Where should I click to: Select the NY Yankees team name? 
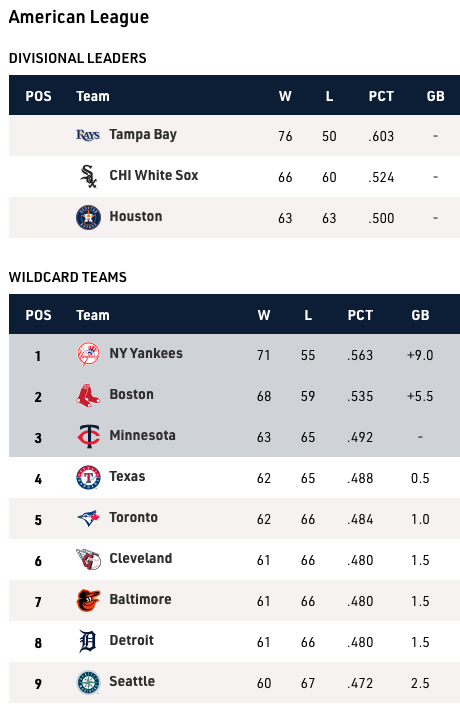(x=146, y=353)
